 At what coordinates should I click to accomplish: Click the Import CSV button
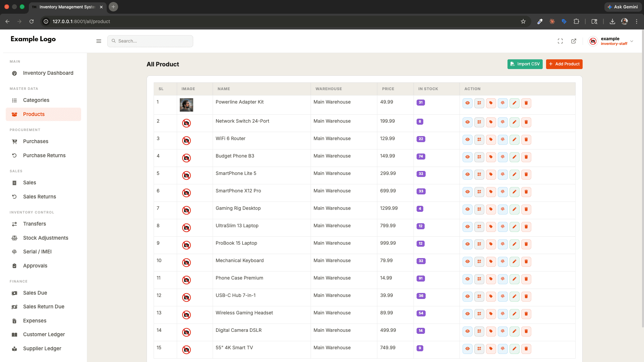coord(525,64)
